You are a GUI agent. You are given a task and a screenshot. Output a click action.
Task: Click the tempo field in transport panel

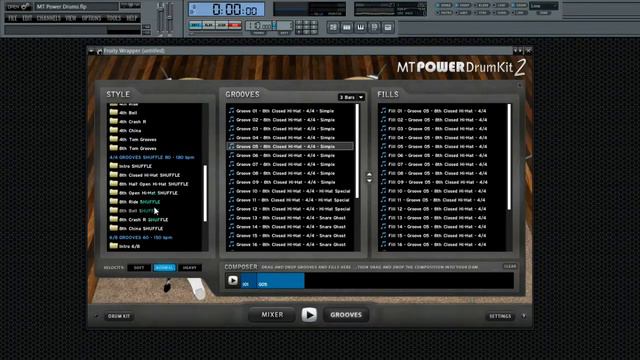tap(259, 25)
